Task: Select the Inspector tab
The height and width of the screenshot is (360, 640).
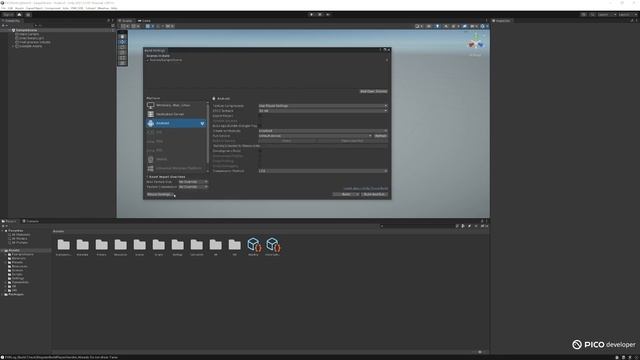Action: [x=502, y=20]
